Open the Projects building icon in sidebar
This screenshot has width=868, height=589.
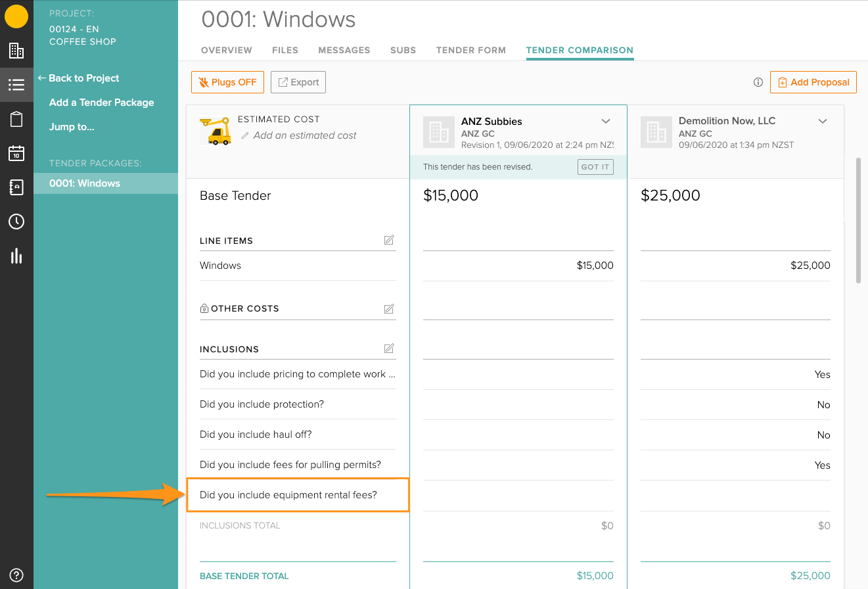click(x=16, y=50)
